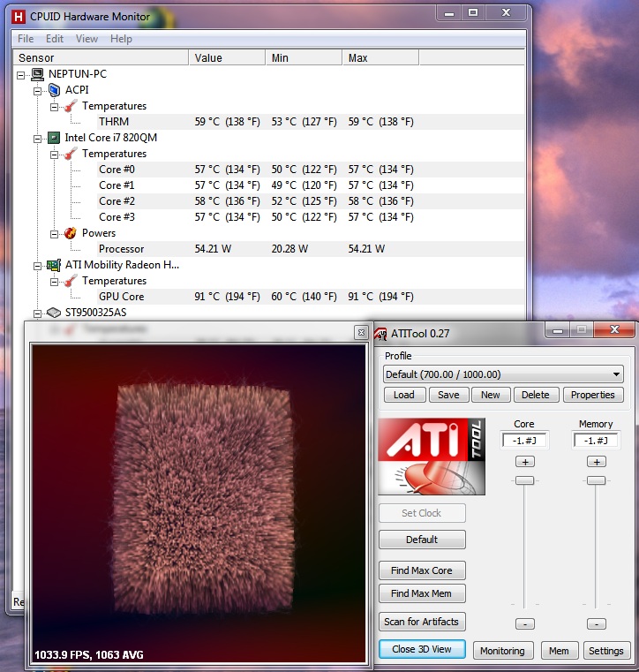Collapse the ACPI node
This screenshot has height=672, width=639.
(x=37, y=91)
